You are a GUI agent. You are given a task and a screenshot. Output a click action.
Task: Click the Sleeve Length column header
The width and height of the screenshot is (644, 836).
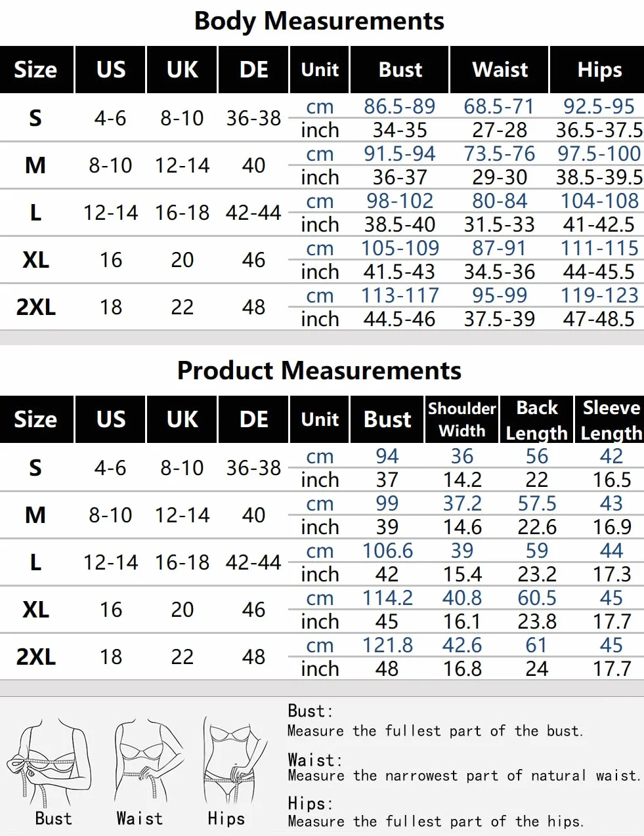point(611,419)
